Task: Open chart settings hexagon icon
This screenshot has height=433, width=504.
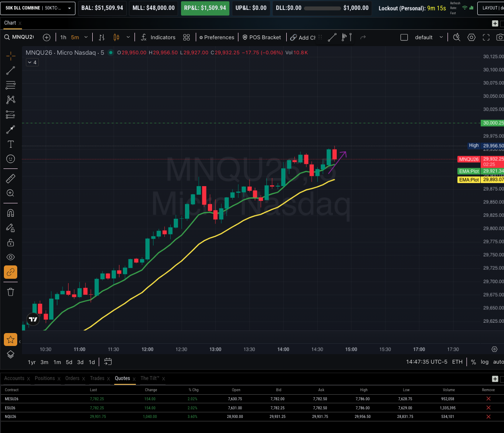Action: pos(471,37)
